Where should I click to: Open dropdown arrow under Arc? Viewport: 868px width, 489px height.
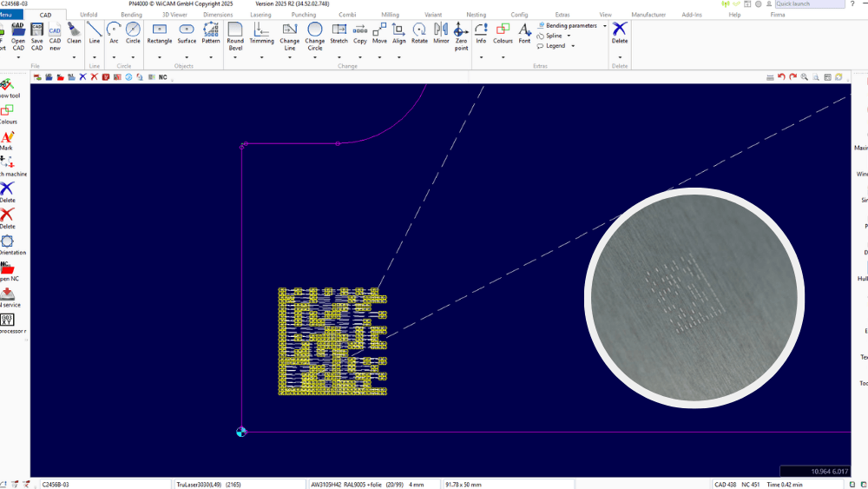click(114, 57)
